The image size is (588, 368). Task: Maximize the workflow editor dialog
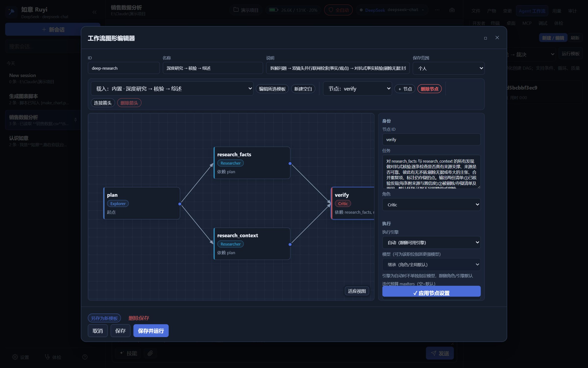click(x=485, y=38)
